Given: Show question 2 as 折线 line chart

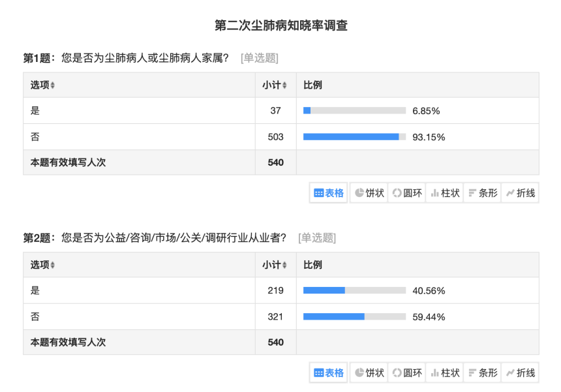Looking at the screenshot, I should tap(520, 373).
